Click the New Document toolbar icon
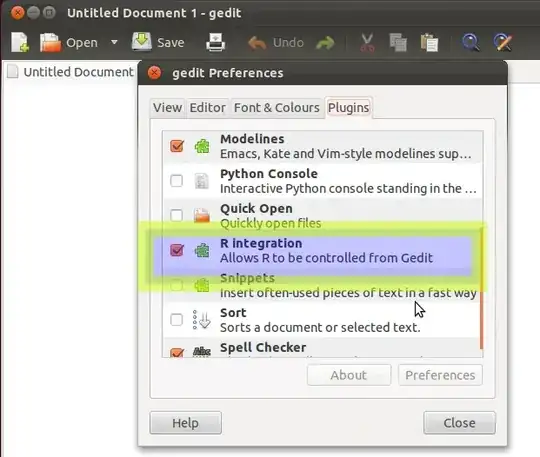 [x=20, y=42]
